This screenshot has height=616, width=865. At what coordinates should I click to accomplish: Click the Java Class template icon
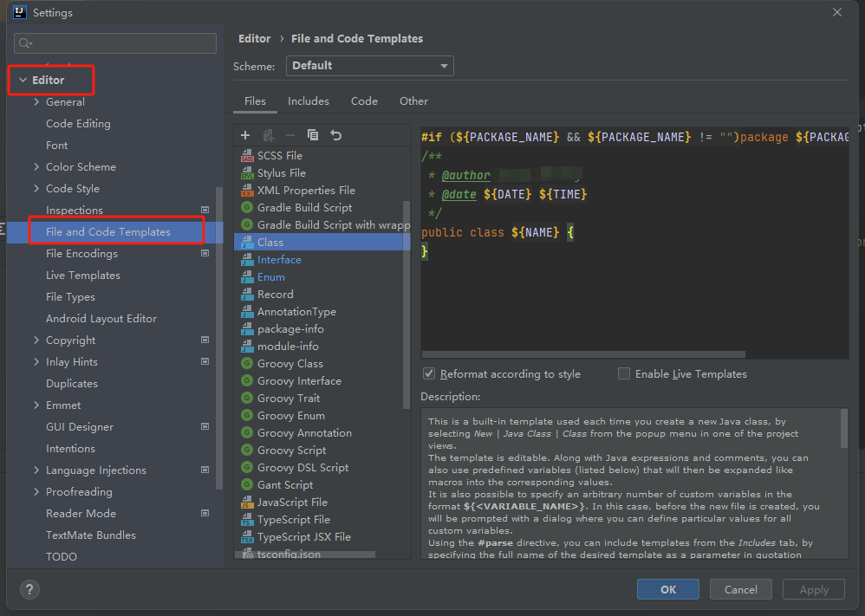pyautogui.click(x=247, y=242)
